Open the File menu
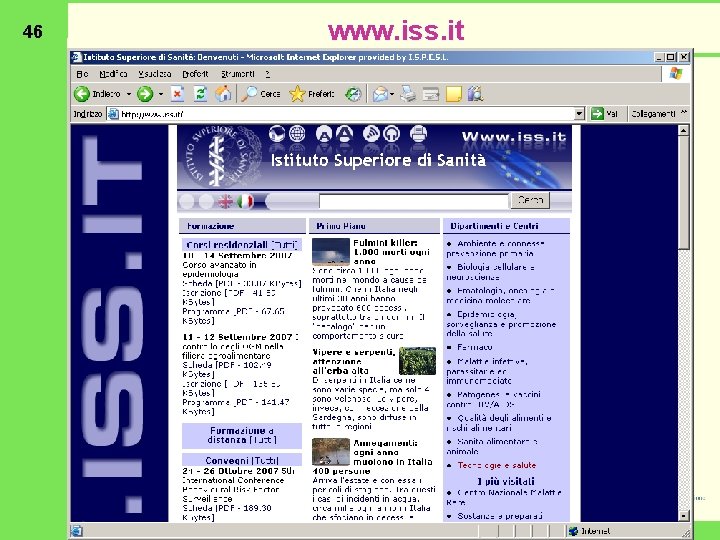 [82, 73]
